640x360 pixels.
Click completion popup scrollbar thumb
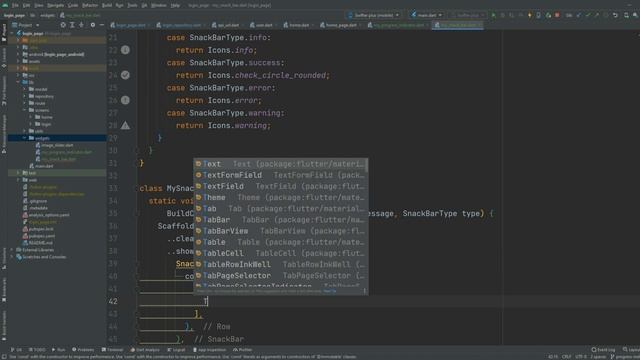[367, 165]
